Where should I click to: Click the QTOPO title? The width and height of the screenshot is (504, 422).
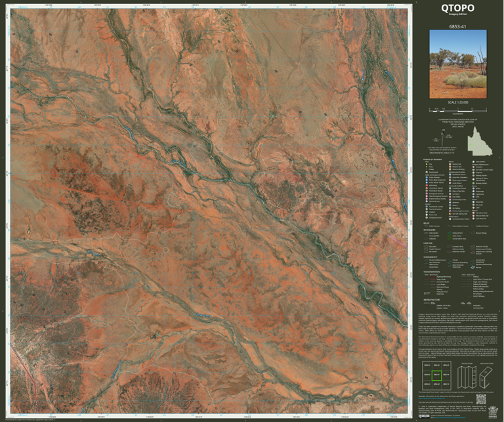coord(457,8)
